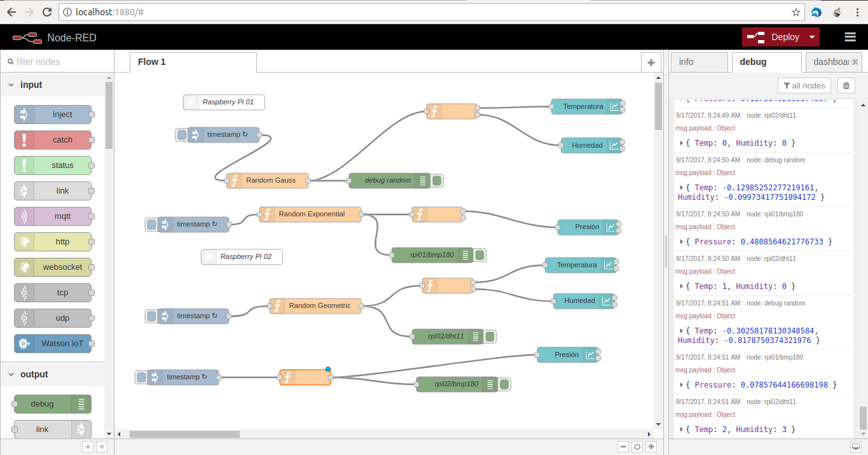Viewport: 868px width, 455px height.
Task: Deploy the flow
Action: (774, 37)
